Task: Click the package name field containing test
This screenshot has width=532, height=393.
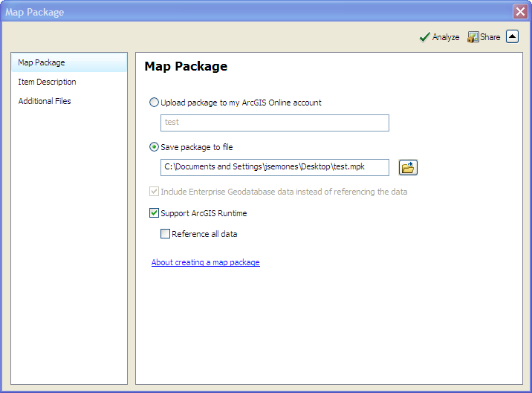Action: click(x=275, y=123)
